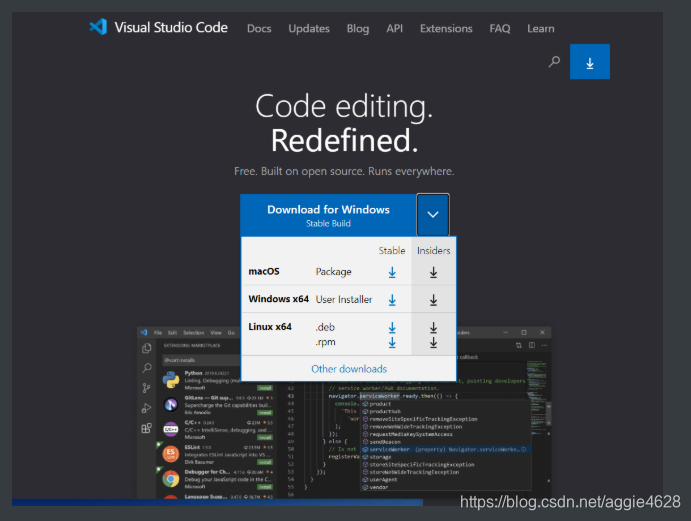This screenshot has width=691, height=521.
Task: Open the Docs navigation item
Action: pos(259,29)
